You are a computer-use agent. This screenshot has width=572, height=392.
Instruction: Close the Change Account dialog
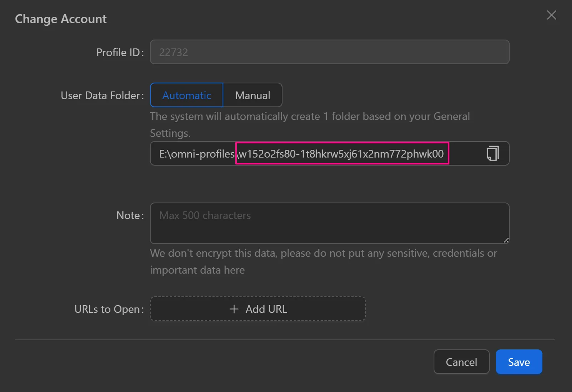point(551,15)
